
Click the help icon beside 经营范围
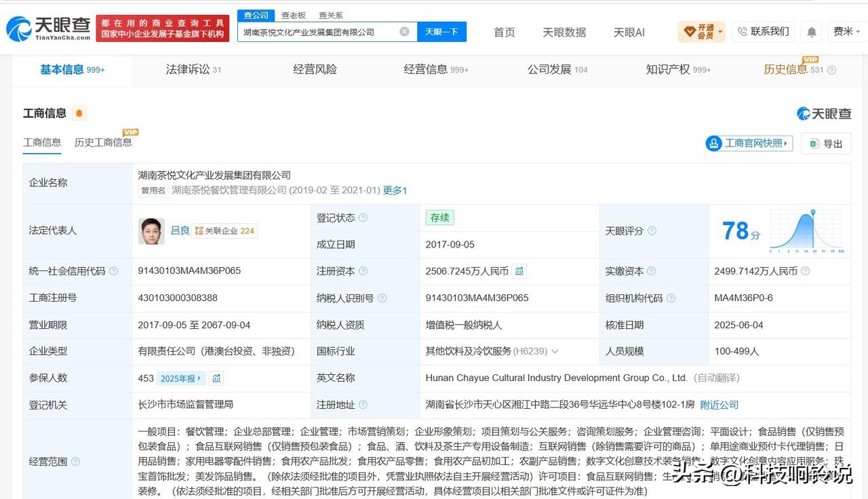pyautogui.click(x=75, y=462)
